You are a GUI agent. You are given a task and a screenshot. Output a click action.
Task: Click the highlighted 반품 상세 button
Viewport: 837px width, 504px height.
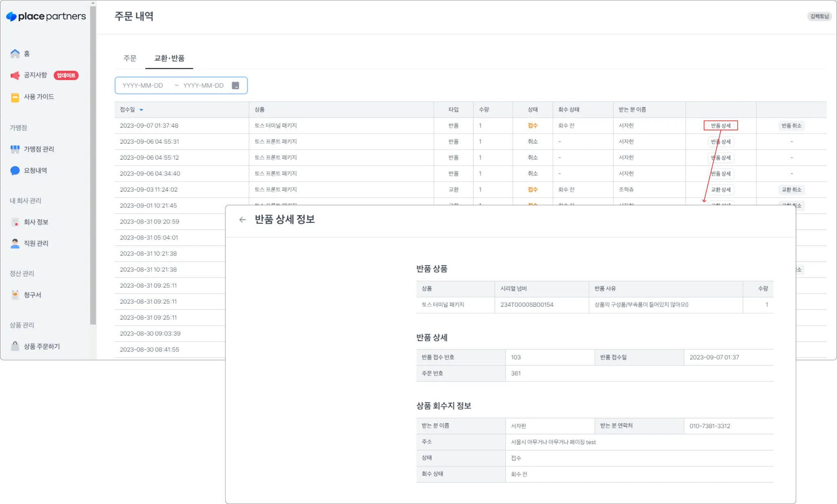click(x=721, y=125)
